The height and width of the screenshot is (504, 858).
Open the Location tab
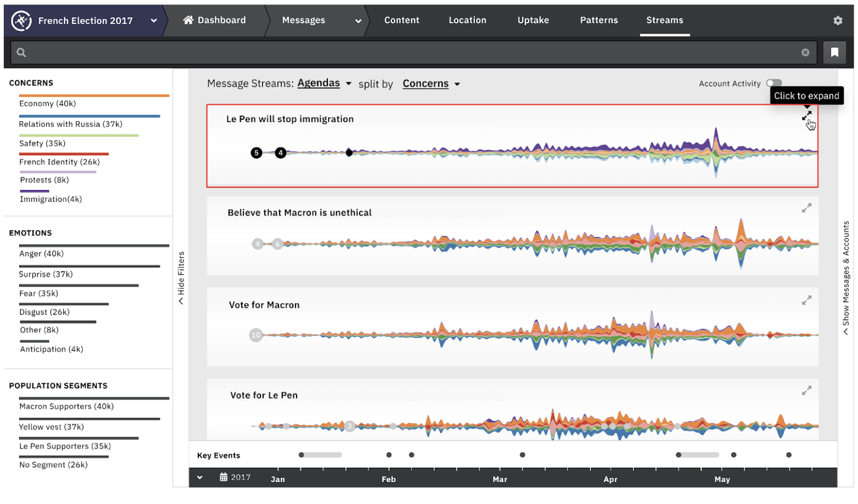(467, 20)
